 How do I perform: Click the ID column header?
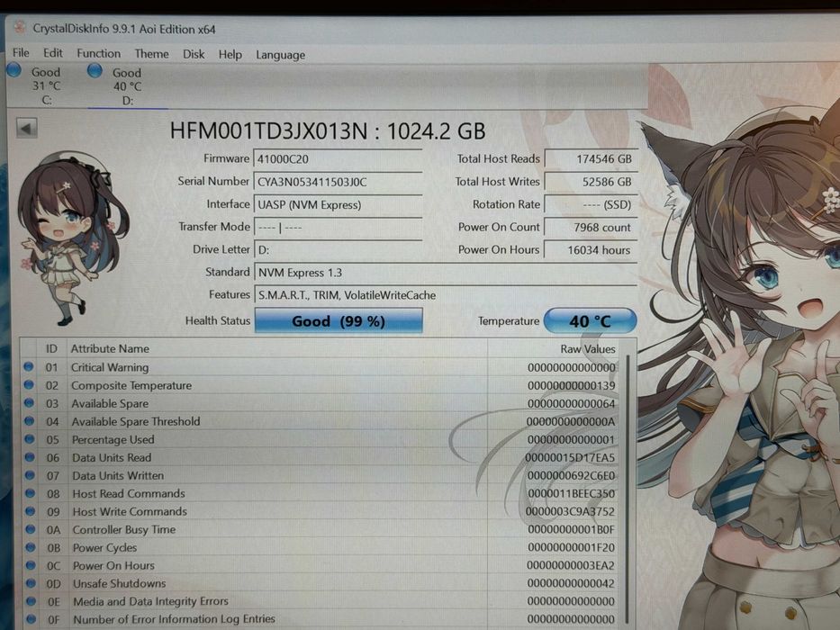point(51,349)
